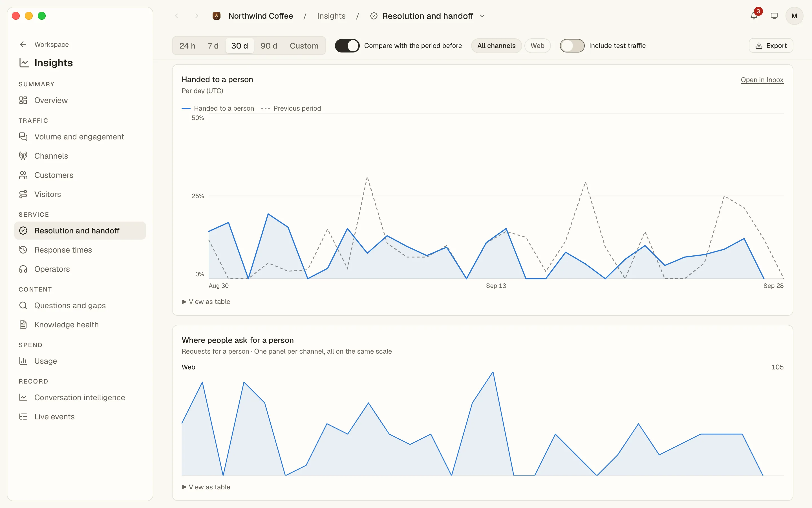Enable Include test traffic toggle

[x=572, y=46]
